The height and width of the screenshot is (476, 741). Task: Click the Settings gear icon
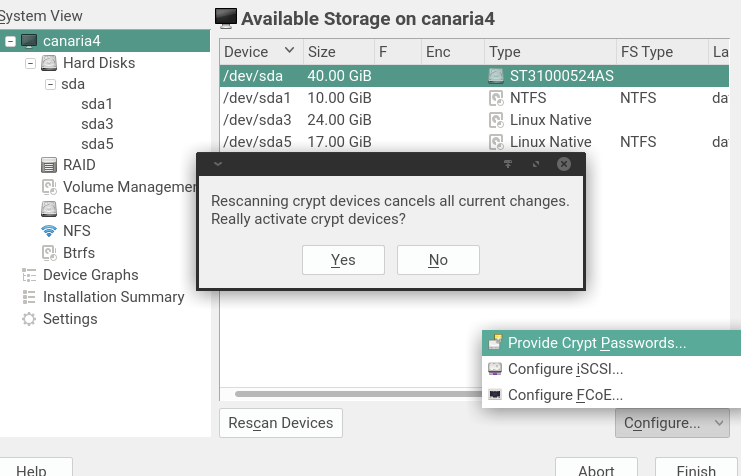tap(29, 319)
